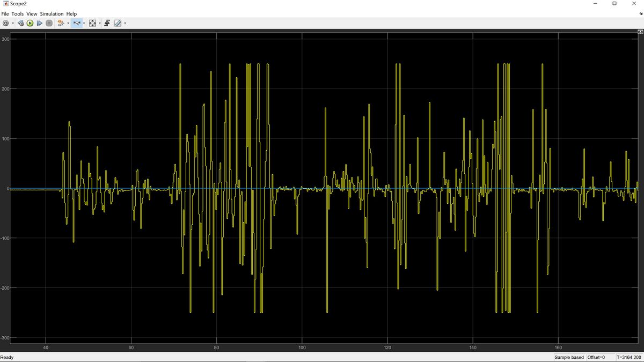The width and height of the screenshot is (644, 362).
Task: Click the Scale axes limits icon
Action: click(92, 23)
